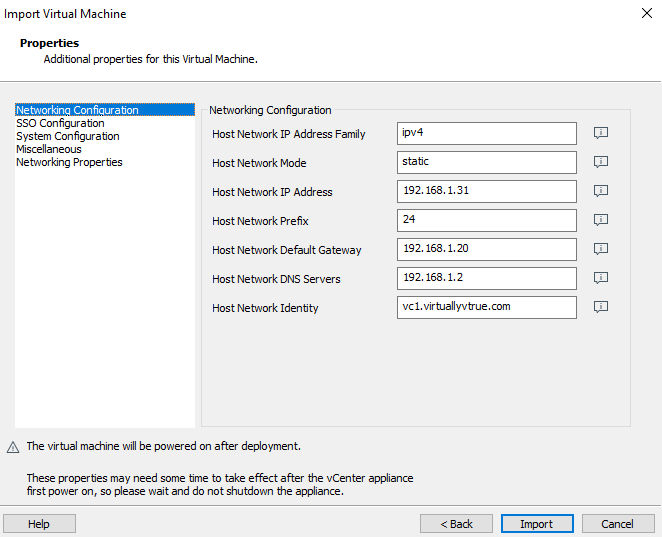This screenshot has height=537, width=662.
Task: Click the Host Network IP Address field
Action: click(486, 191)
